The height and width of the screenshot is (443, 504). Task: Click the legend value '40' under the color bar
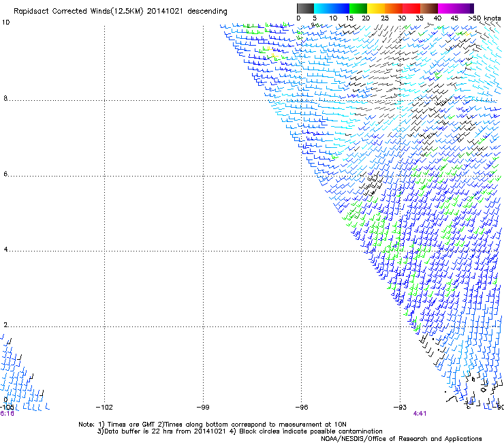pyautogui.click(x=437, y=18)
